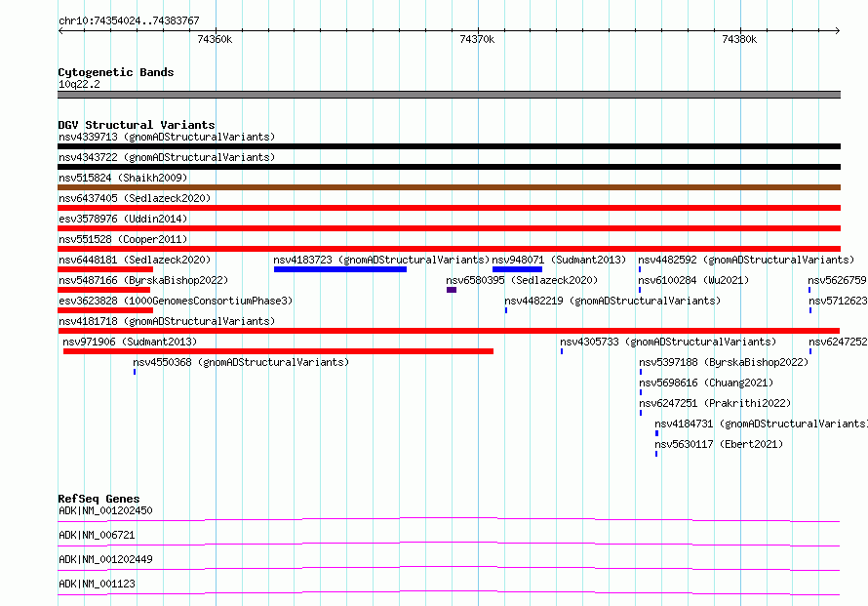
Task: Click the blue marker under nsv4184731
Action: pos(657,433)
